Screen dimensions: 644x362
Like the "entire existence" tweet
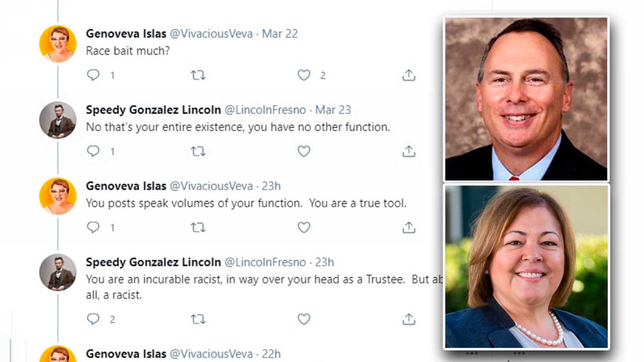point(304,151)
